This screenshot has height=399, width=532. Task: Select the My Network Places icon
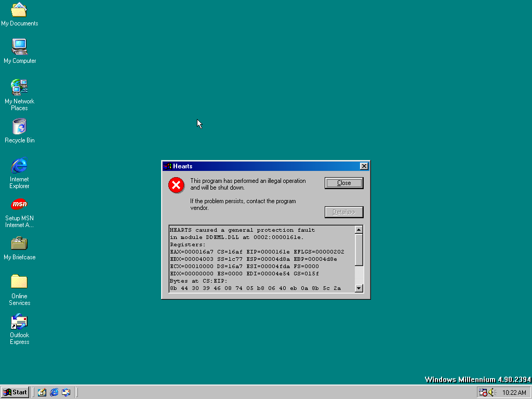pos(19,87)
